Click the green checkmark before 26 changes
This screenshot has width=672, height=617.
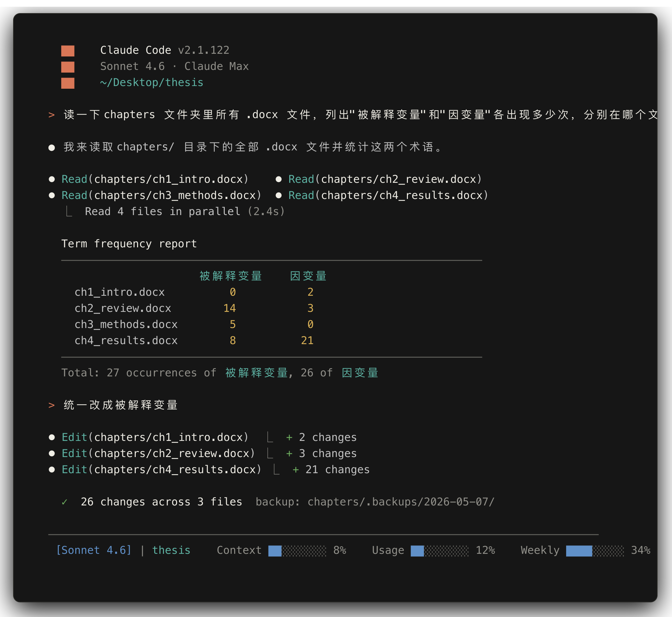pos(65,502)
